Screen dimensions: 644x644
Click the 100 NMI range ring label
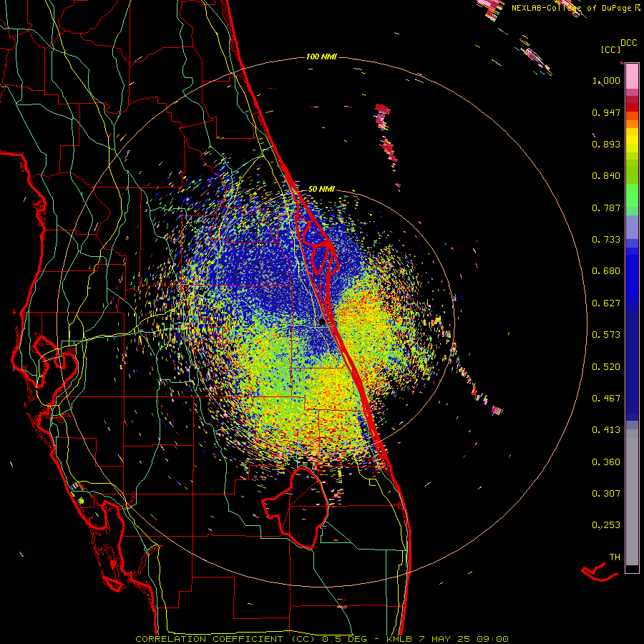click(321, 57)
